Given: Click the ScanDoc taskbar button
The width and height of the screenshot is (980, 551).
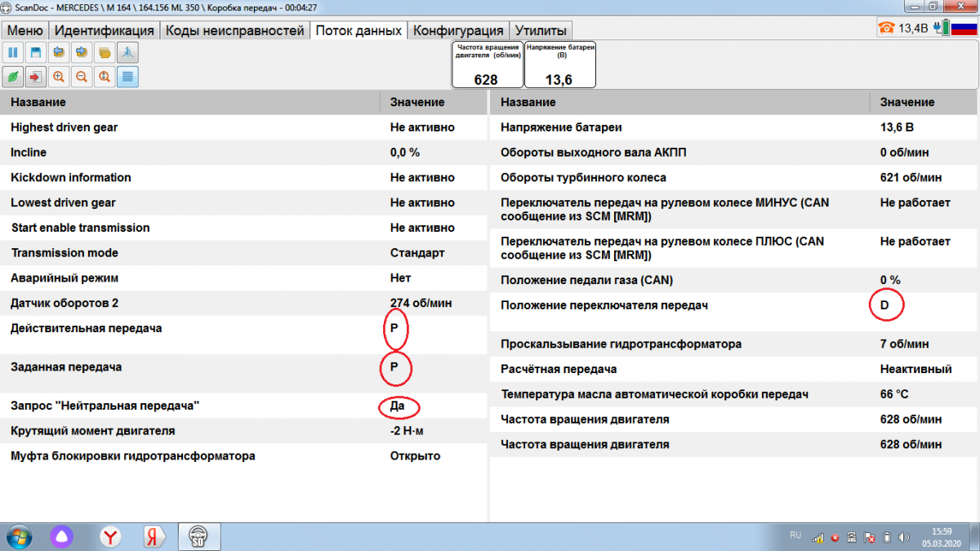Looking at the screenshot, I should click(x=198, y=537).
